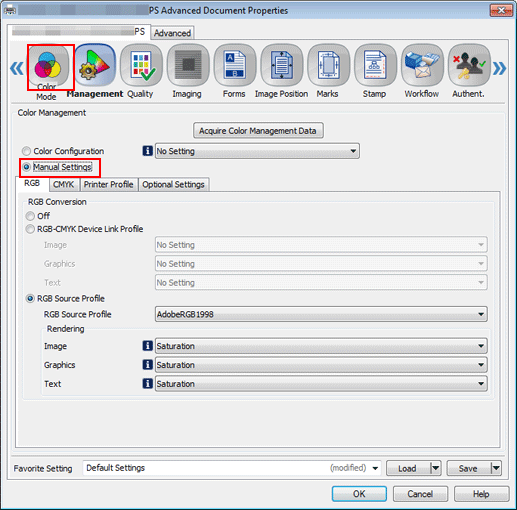Click the OK button
Screen dimensions: 517x510
pos(359,494)
